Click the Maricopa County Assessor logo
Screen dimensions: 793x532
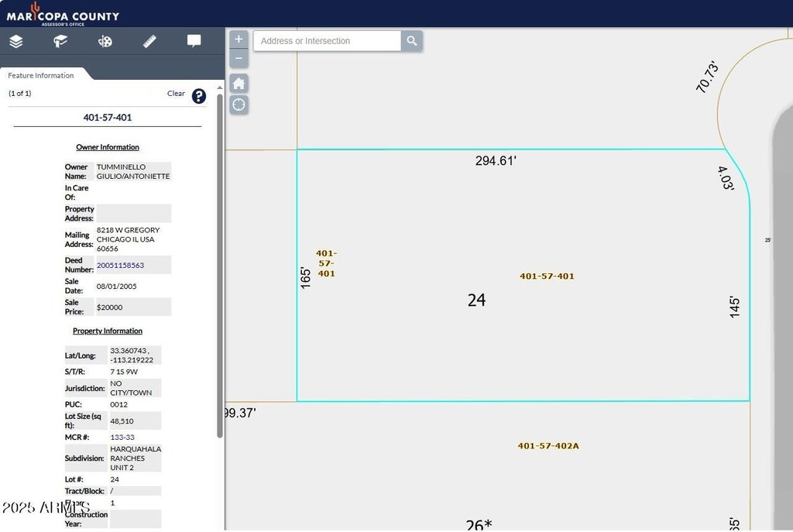click(x=63, y=13)
